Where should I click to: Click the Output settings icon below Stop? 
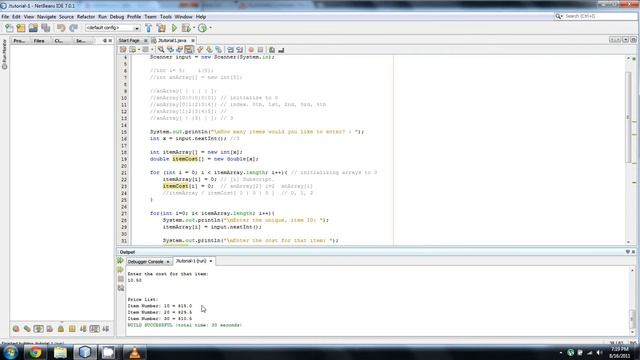tap(121, 288)
